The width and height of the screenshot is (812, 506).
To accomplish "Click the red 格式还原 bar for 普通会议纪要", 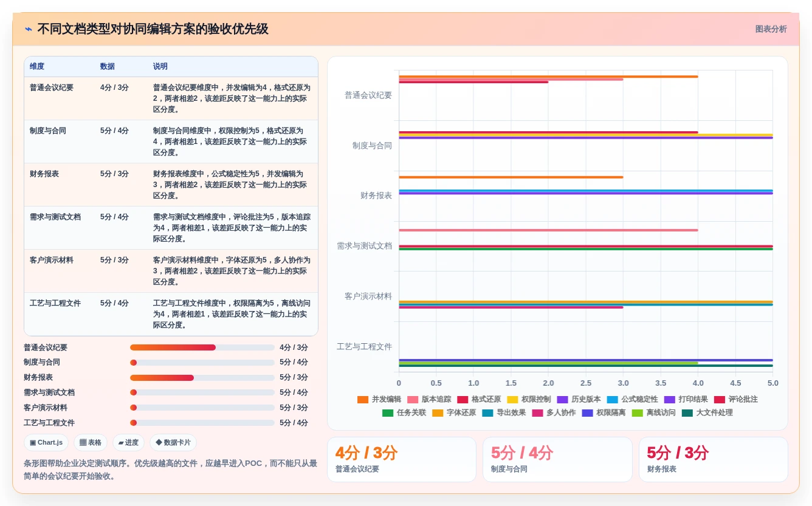I will [473, 82].
